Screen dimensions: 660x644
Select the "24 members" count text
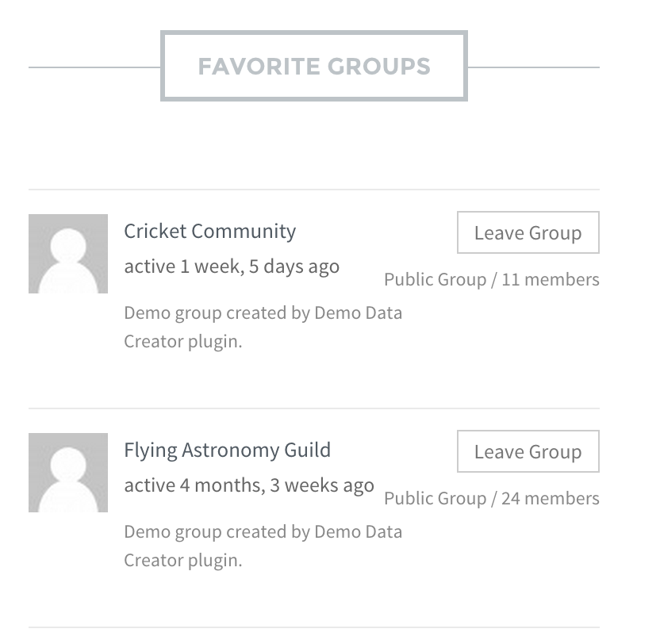pyautogui.click(x=551, y=499)
